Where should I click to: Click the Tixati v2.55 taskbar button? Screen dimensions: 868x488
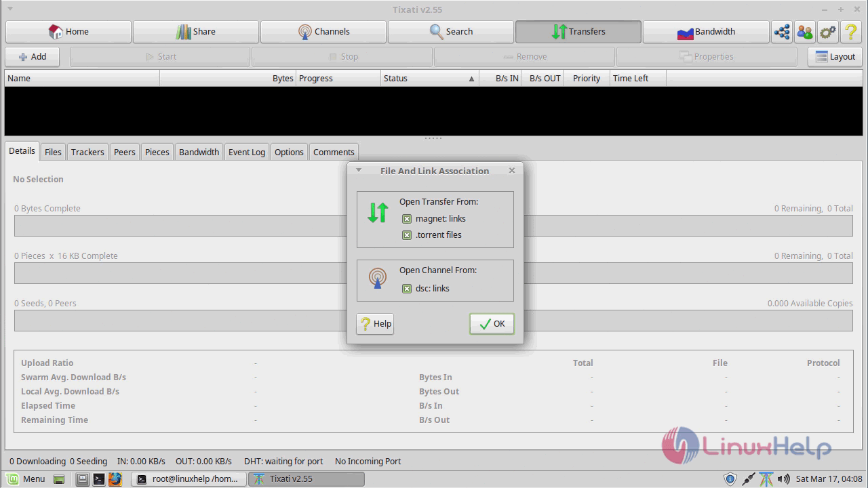point(307,479)
